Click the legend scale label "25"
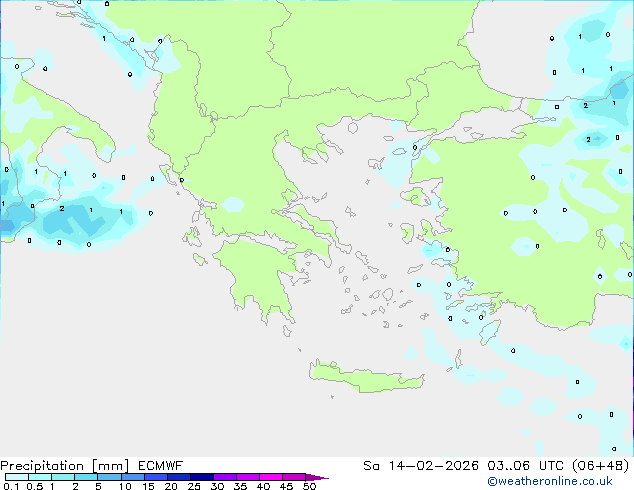634x490 pixels. (194, 486)
